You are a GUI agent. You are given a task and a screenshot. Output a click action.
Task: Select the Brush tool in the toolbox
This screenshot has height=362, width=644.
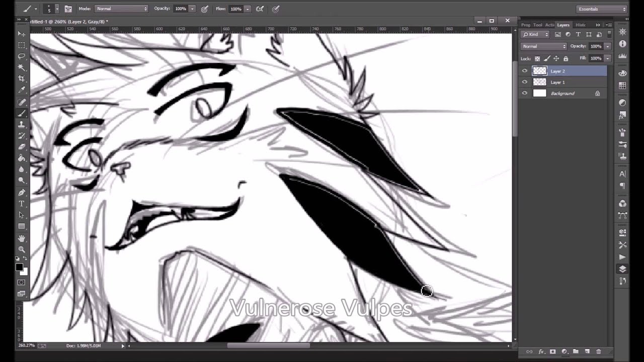click(x=22, y=113)
